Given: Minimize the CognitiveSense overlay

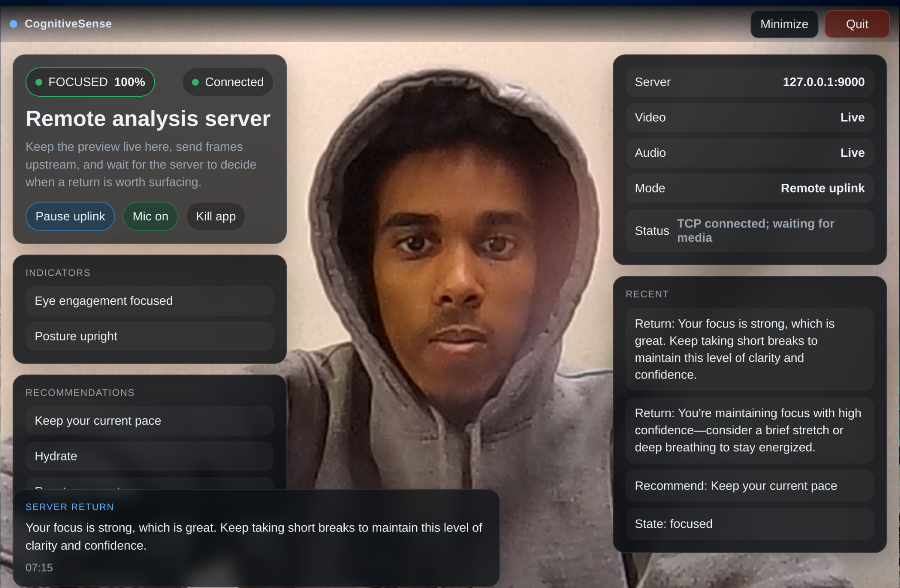Looking at the screenshot, I should coord(784,24).
